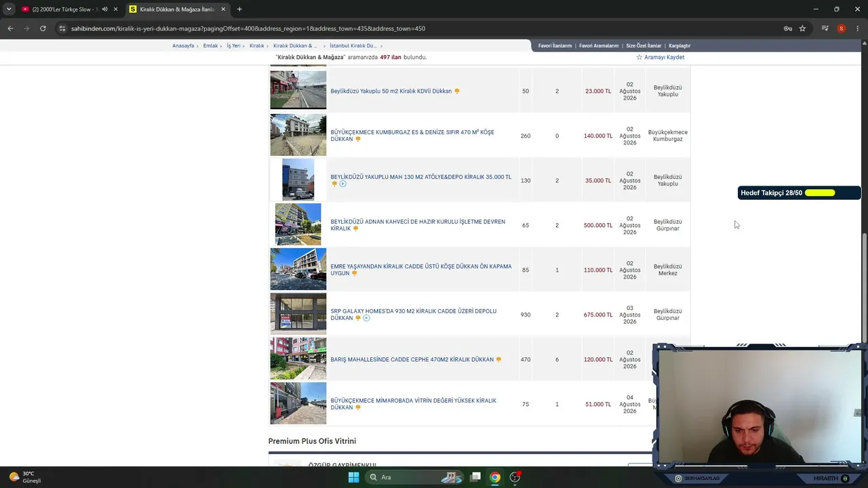
Task: Mute the YouTube tab via speaker icon
Action: point(104,9)
